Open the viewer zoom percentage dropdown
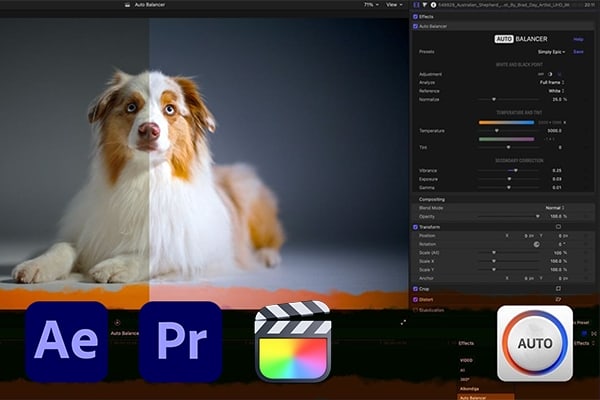The height and width of the screenshot is (400, 600). point(371,5)
